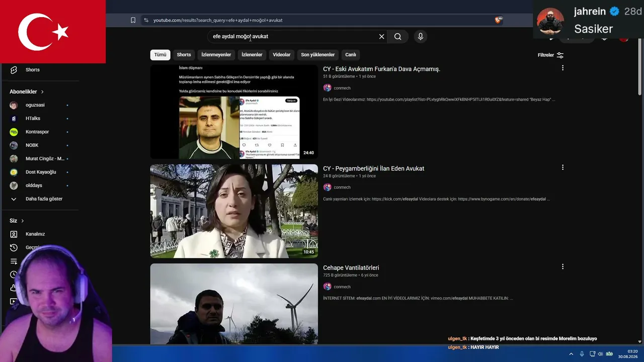
Task: Select the Shorts filter chip
Action: tap(184, 55)
